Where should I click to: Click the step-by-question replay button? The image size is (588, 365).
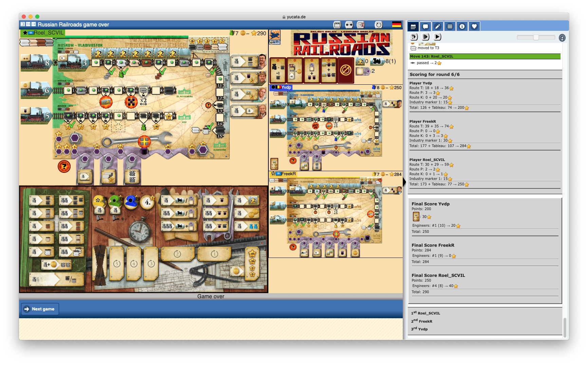[414, 37]
